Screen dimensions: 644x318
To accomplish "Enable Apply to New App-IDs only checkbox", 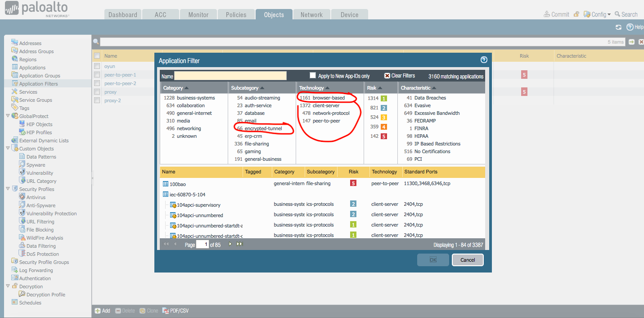I will (313, 76).
